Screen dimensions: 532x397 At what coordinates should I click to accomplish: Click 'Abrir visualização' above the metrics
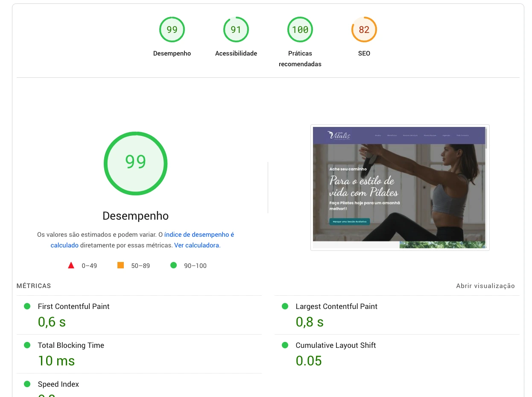485,286
